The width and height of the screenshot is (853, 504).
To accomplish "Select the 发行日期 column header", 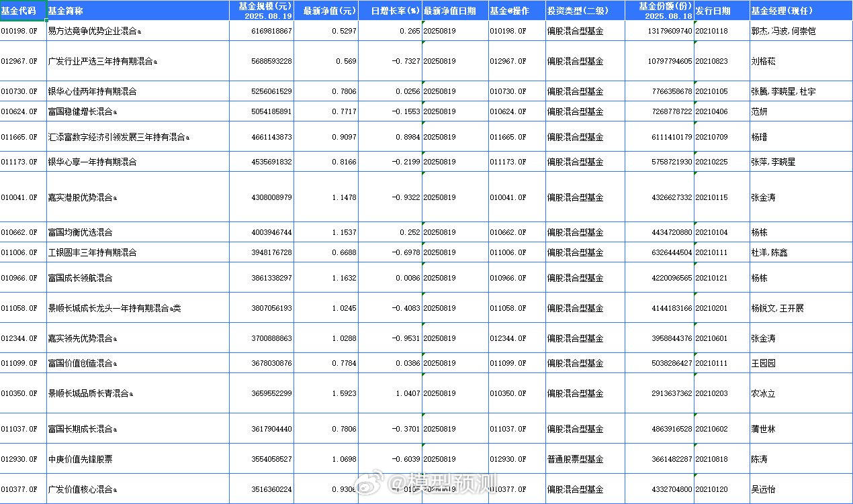I will (x=721, y=11).
